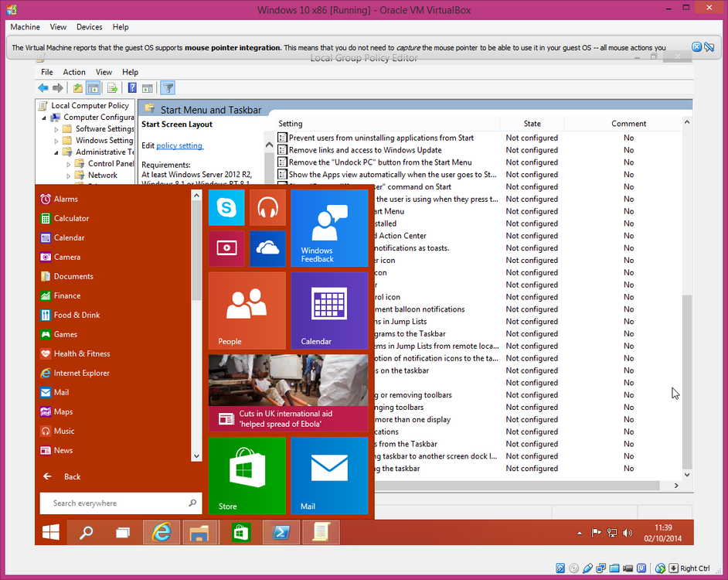Click the settings list vertical scrollbar thumb
This screenshot has height=580, width=728.
(687, 382)
